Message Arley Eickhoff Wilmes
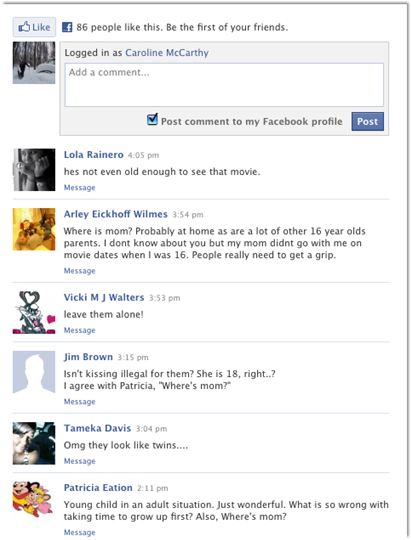Image resolution: width=411 pixels, height=540 pixels. click(x=80, y=271)
